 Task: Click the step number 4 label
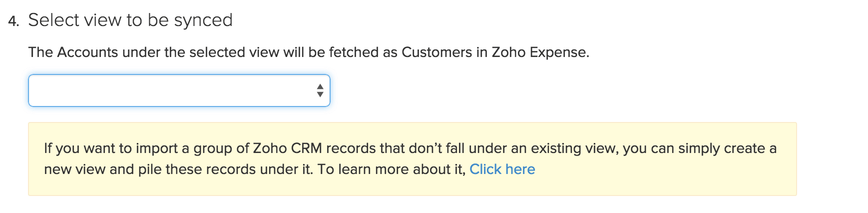13,21
